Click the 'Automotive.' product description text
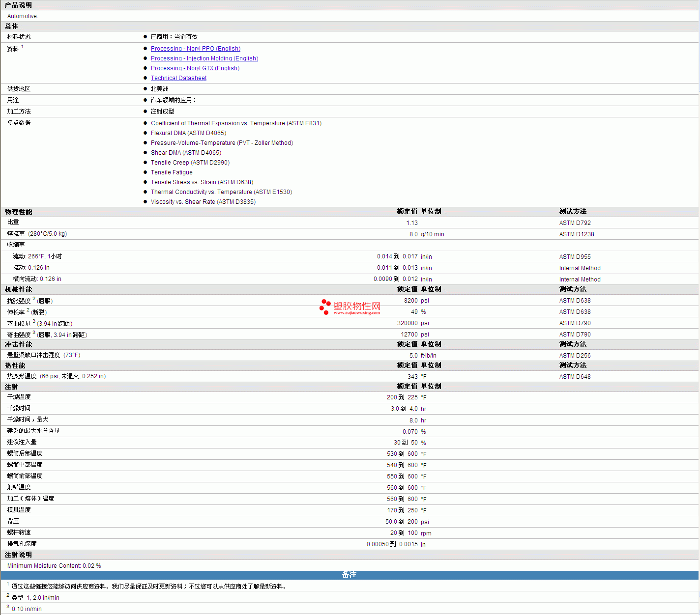The image size is (700, 615). 23,16
